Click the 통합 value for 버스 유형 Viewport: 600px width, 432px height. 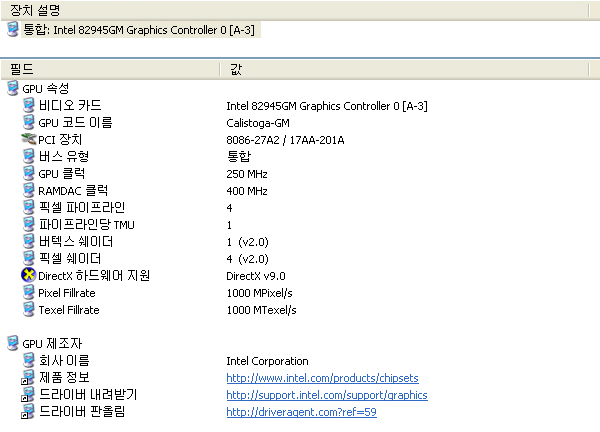pos(239,156)
